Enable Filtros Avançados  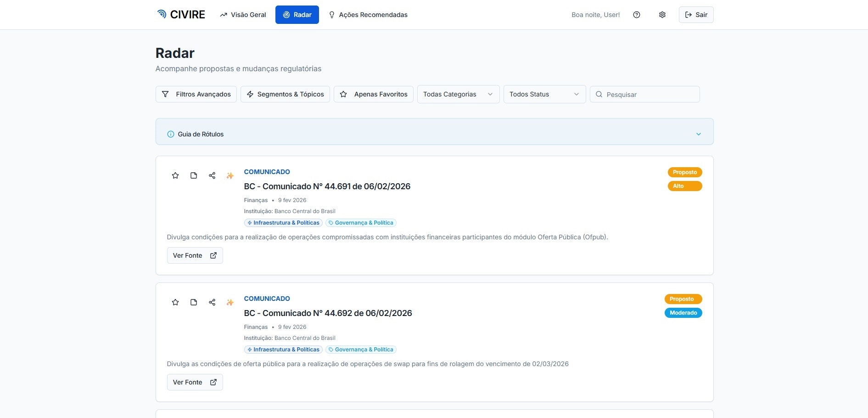196,94
